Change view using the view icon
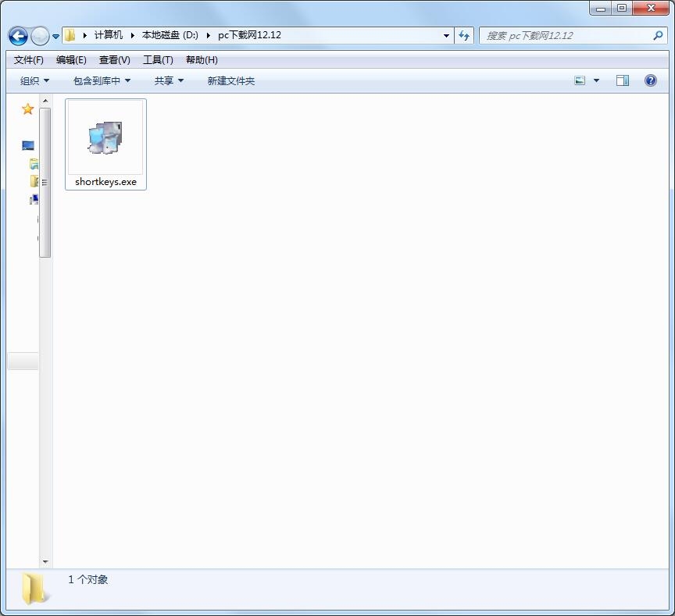 coord(580,80)
